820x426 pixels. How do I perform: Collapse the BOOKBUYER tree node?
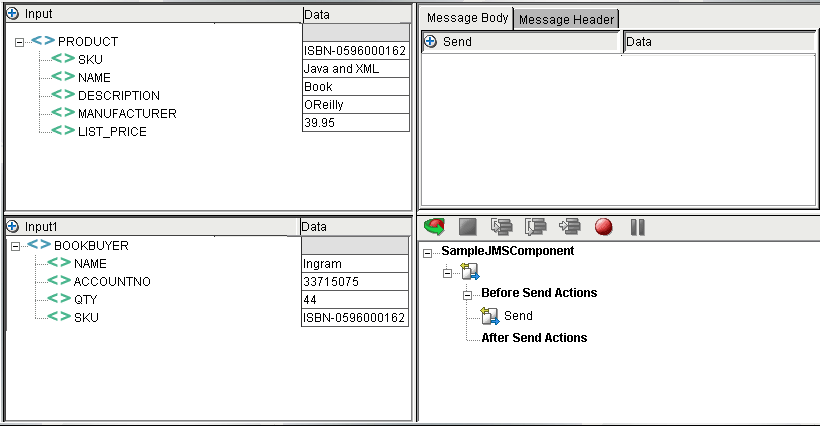coord(15,246)
